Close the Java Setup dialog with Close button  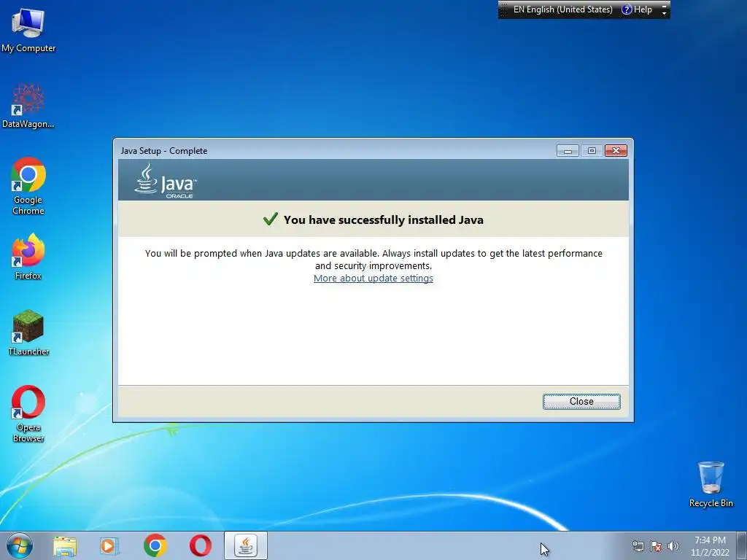click(581, 402)
